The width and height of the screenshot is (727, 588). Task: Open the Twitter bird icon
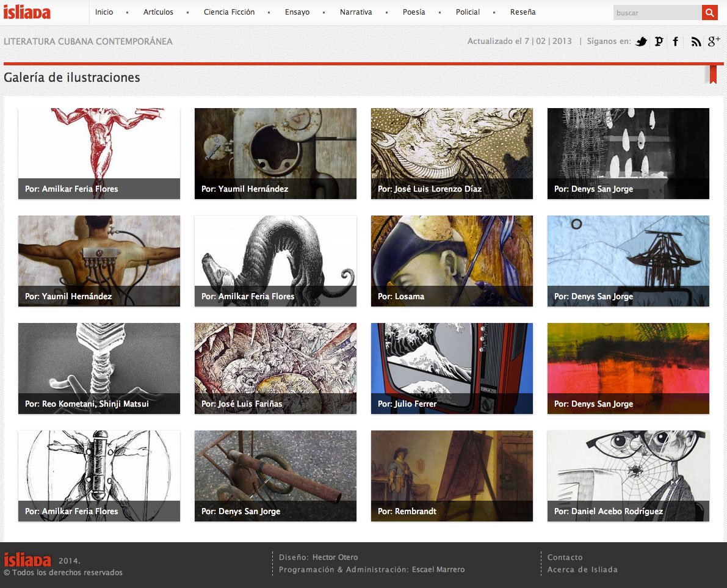click(x=641, y=42)
